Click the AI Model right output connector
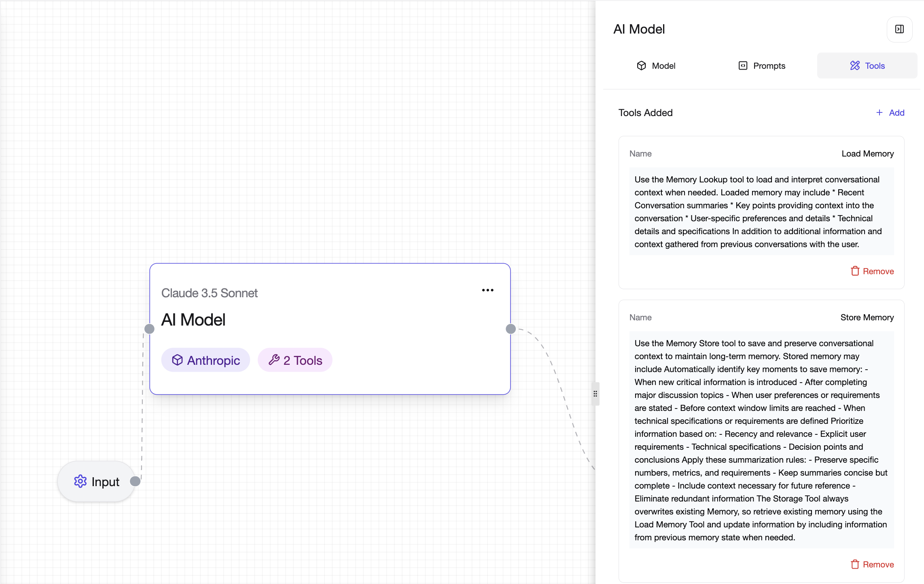This screenshot has height=584, width=924. 511,329
